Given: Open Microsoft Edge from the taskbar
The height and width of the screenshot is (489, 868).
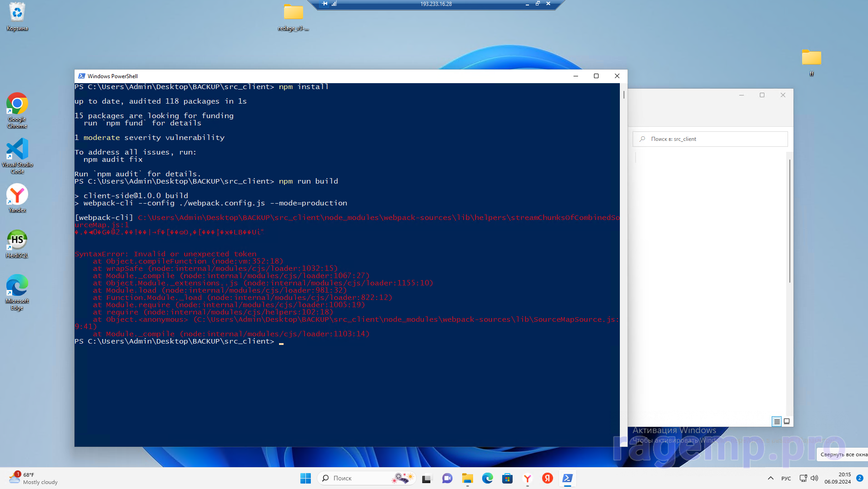Looking at the screenshot, I should pos(488,478).
